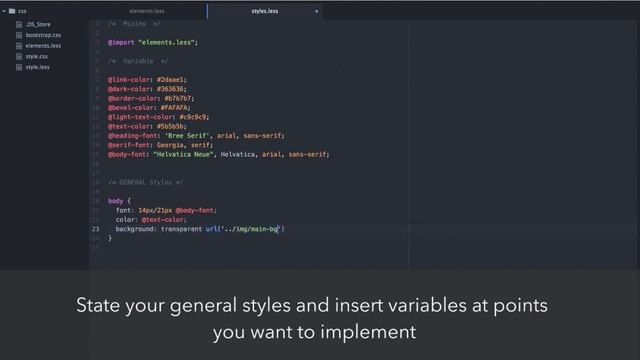Switch to the styles.less tab
640x360 pixels.
point(265,11)
